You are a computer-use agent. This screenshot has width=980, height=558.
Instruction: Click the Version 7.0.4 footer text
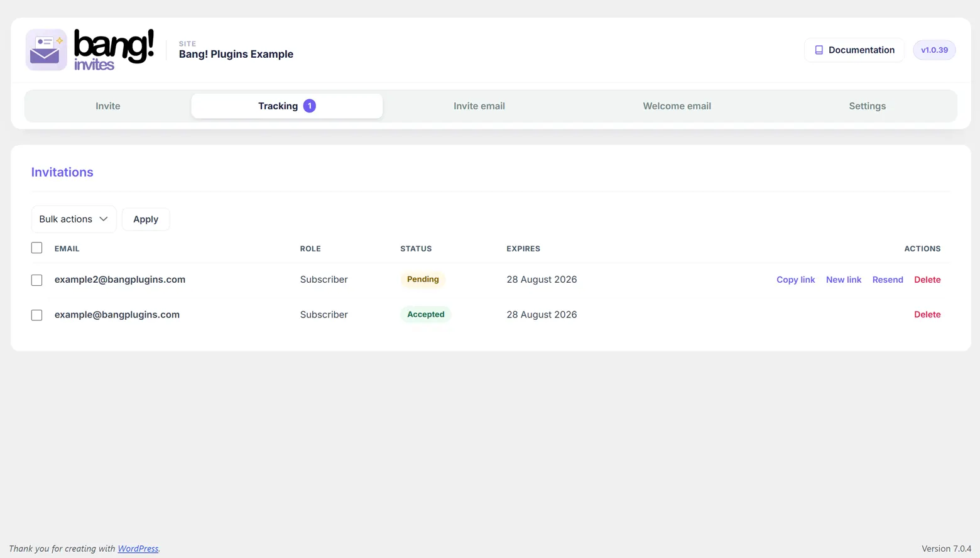tap(946, 549)
